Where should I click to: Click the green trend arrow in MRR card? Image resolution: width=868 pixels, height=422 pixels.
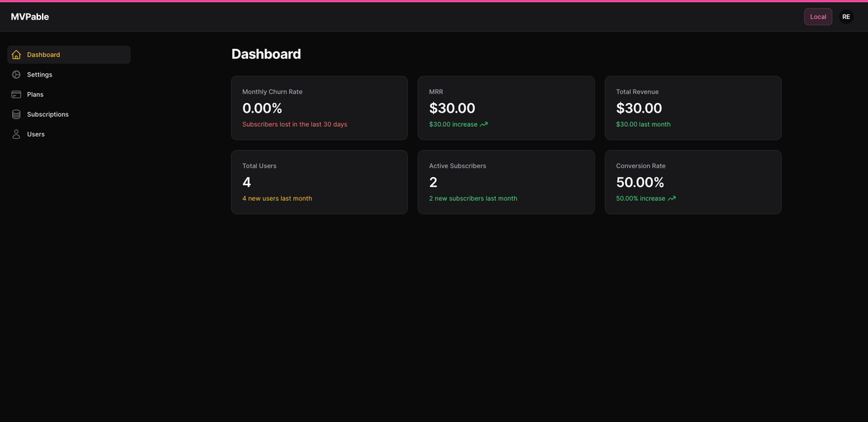point(483,124)
